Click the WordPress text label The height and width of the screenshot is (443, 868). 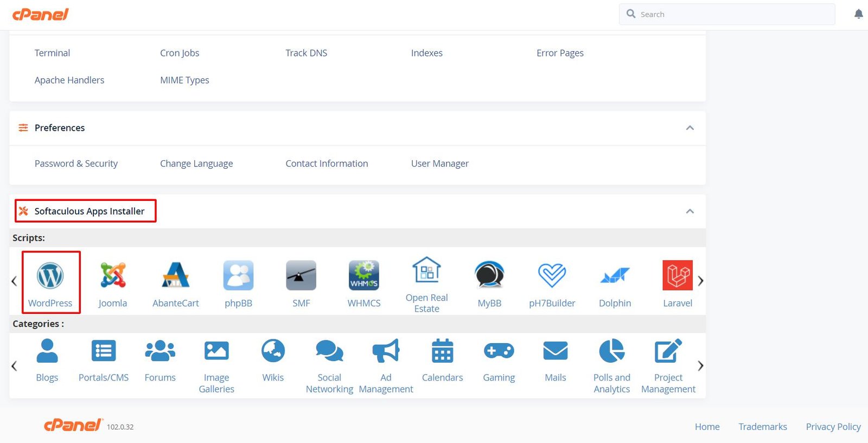[x=50, y=303]
